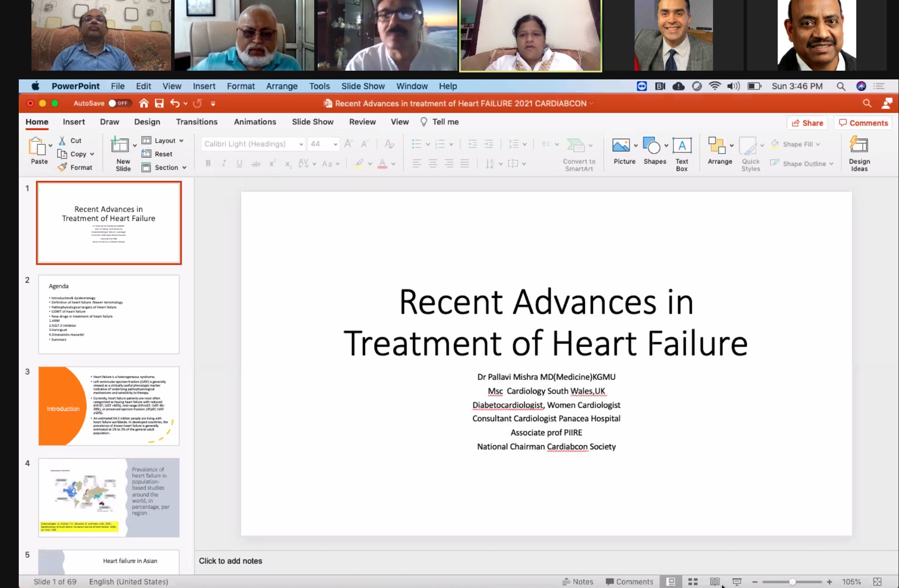Redo the last action

coord(198,104)
